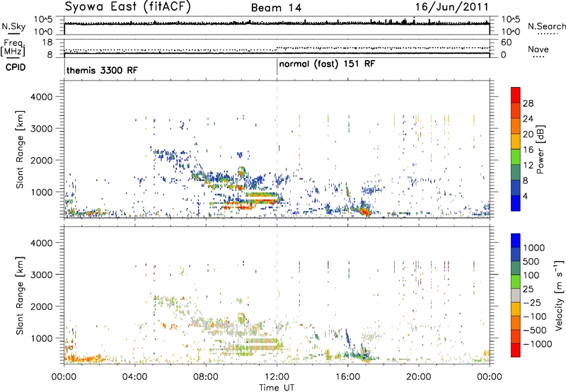
Task: Click the 'Velocity [m s-1]' colorbar title
Action: [x=559, y=295]
